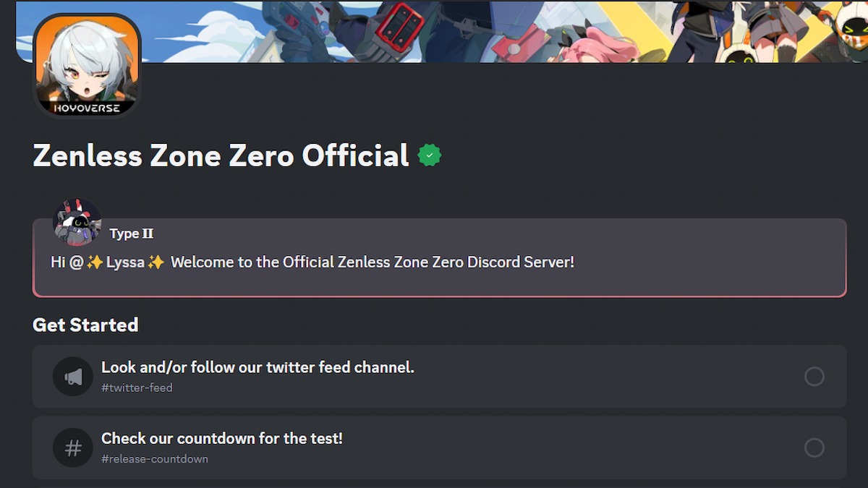Check off the release-countdown task circle
868x488 pixels.
pyautogui.click(x=814, y=448)
